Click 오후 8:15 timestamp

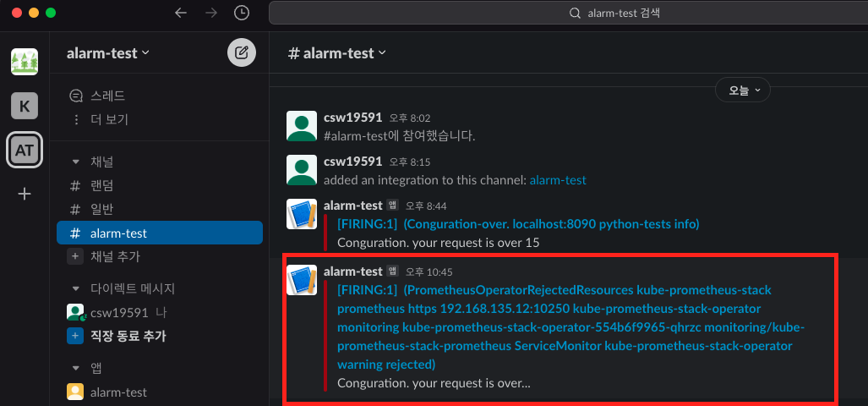410,162
